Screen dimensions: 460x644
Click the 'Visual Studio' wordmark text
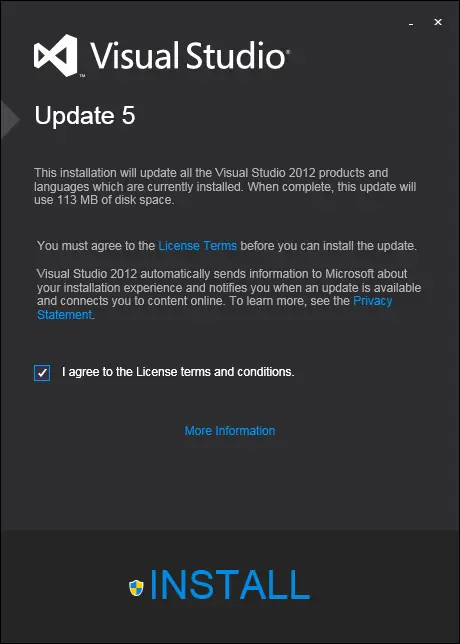pyautogui.click(x=190, y=56)
